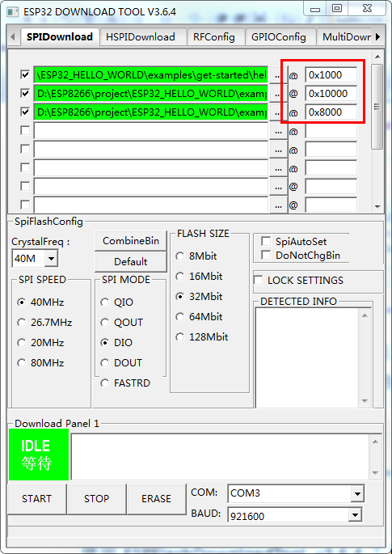The width and height of the screenshot is (392, 554).
Task: Click the Detected Info box's up arrow
Action: point(365,315)
